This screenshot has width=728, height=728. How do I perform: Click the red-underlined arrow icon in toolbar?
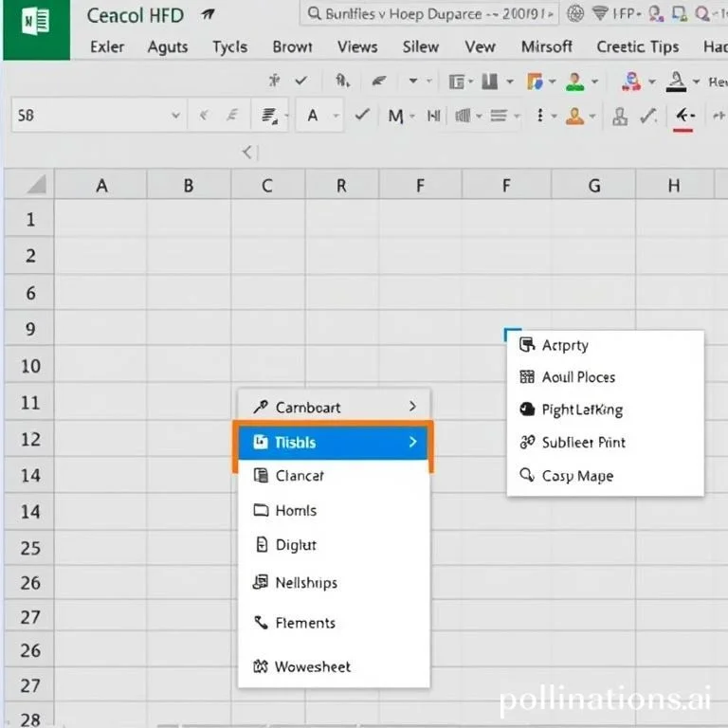point(684,117)
